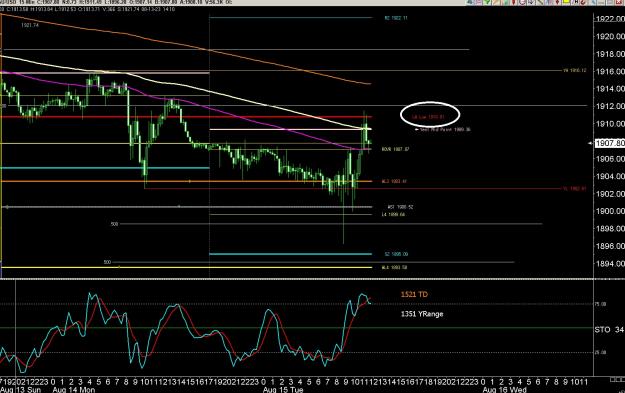Select the cyan S2 support line

click(290, 254)
